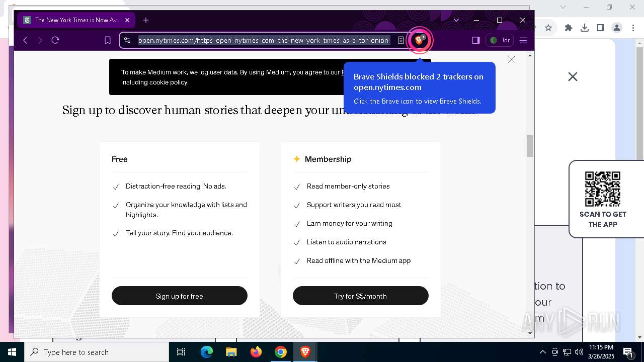The height and width of the screenshot is (362, 644).
Task: Switch to Chrome from taskbar
Action: click(x=280, y=352)
